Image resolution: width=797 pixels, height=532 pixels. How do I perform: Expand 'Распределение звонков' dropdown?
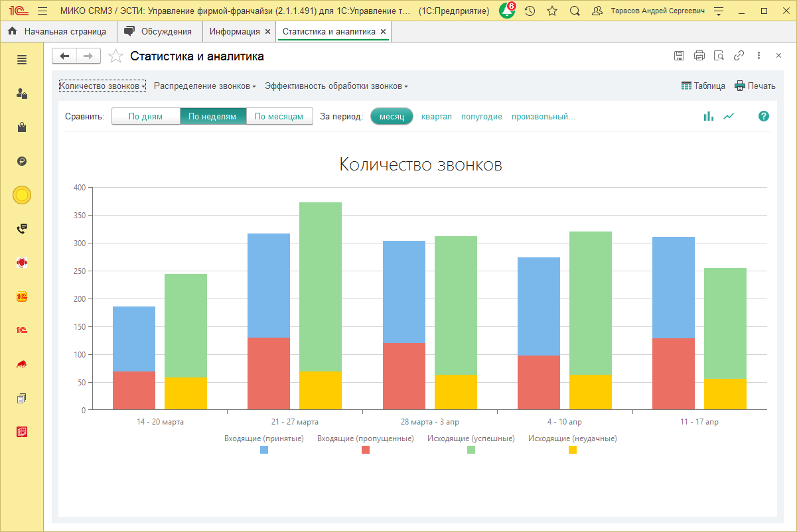click(x=204, y=86)
